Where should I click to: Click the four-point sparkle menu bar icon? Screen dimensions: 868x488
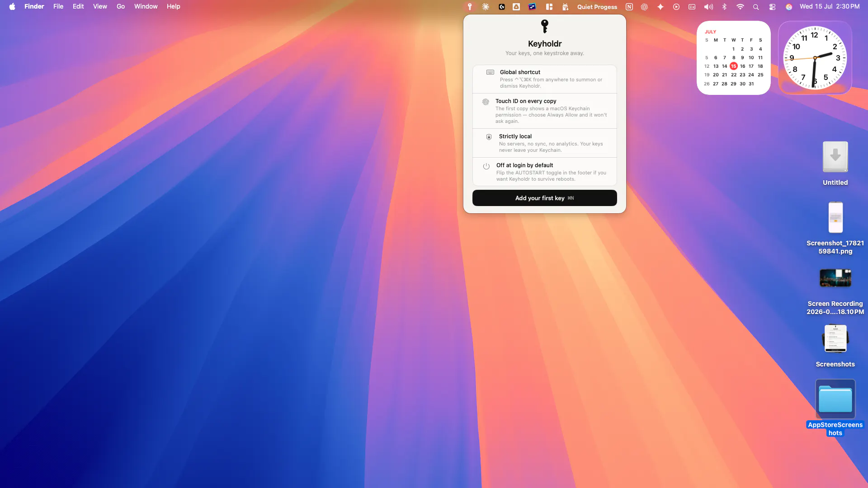coord(660,7)
